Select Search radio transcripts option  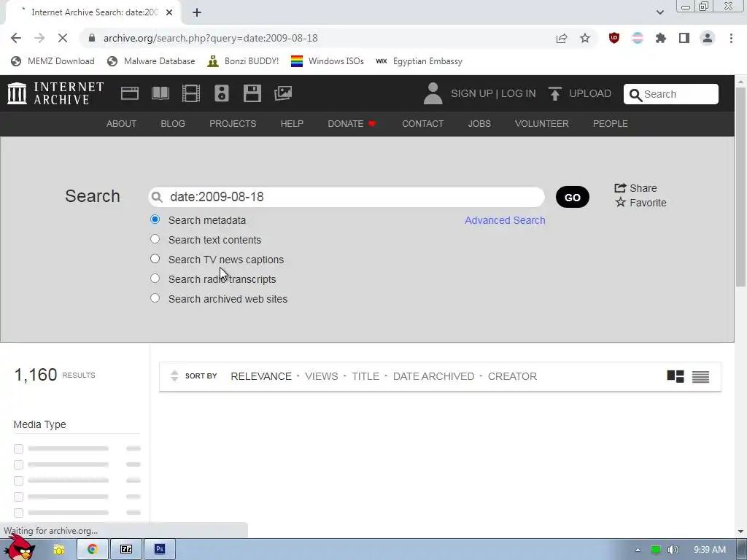[155, 279]
